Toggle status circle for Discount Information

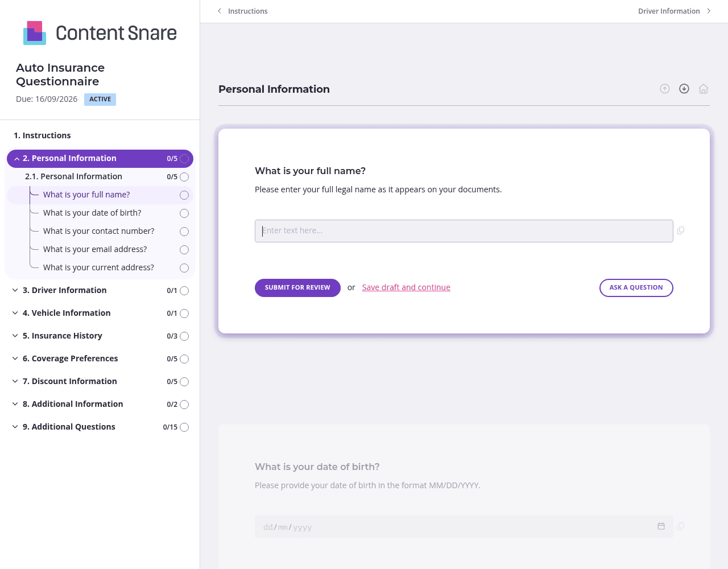click(x=184, y=382)
